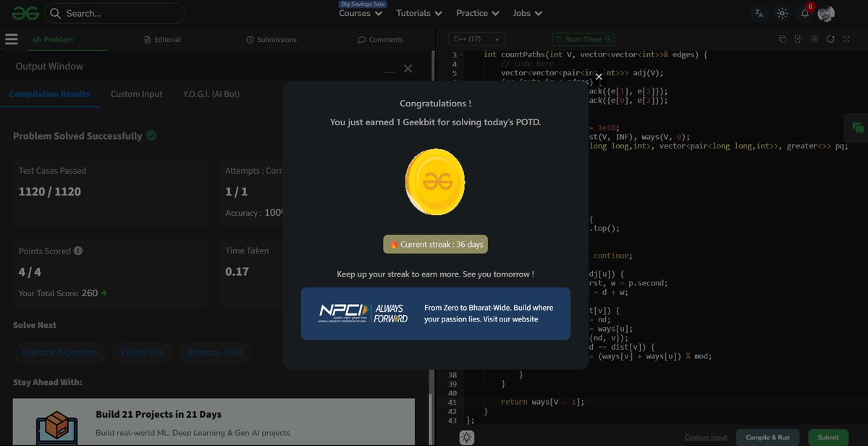Expand the Tutorials menu
Screen dimensions: 868x446
coord(419,13)
